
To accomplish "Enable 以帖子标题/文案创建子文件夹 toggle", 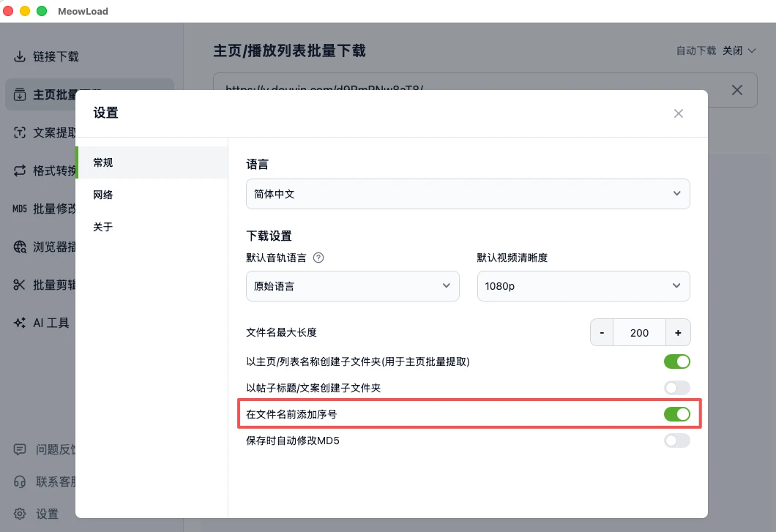I will pos(676,388).
